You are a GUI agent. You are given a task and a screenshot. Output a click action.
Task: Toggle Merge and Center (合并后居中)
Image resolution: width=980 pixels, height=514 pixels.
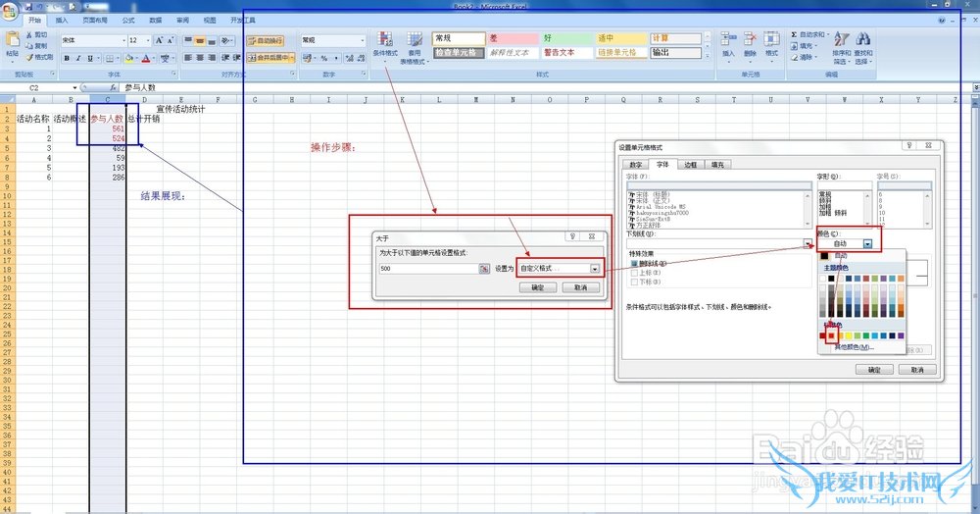[269, 58]
